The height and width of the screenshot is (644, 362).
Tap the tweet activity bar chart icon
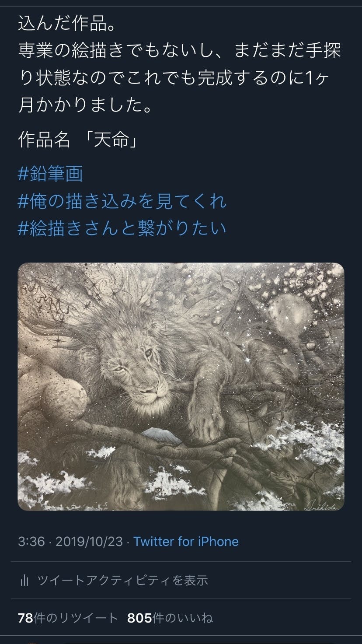[24, 581]
